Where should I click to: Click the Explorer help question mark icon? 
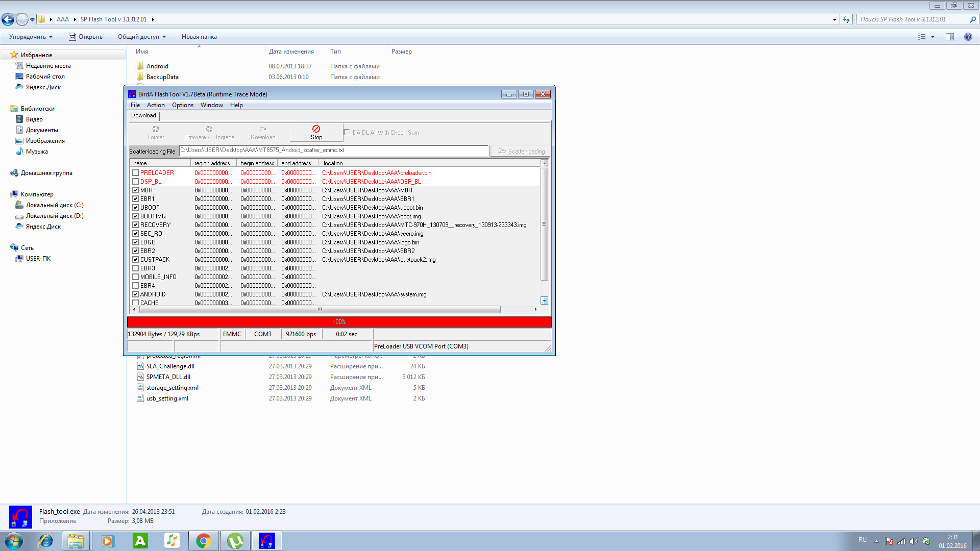(x=968, y=37)
